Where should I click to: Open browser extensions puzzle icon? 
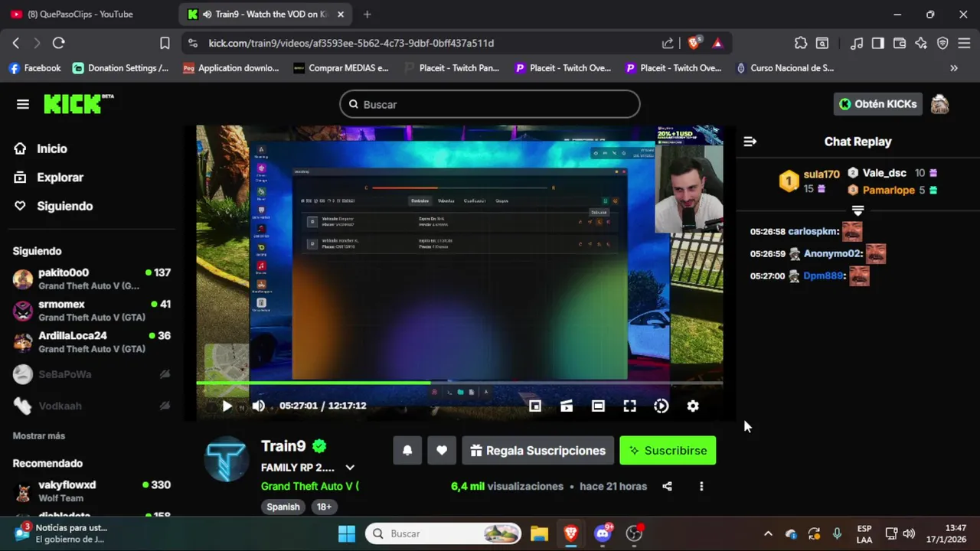point(800,43)
